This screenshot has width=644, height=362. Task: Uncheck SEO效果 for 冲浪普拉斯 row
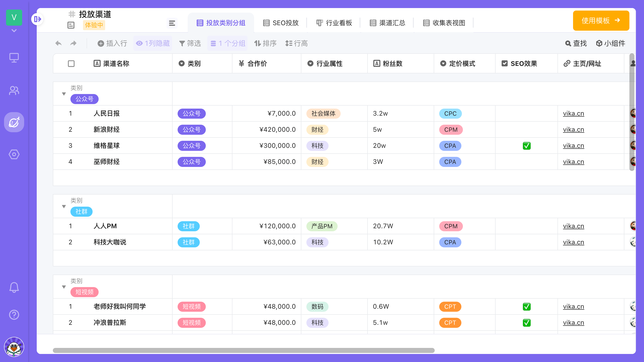[527, 323]
